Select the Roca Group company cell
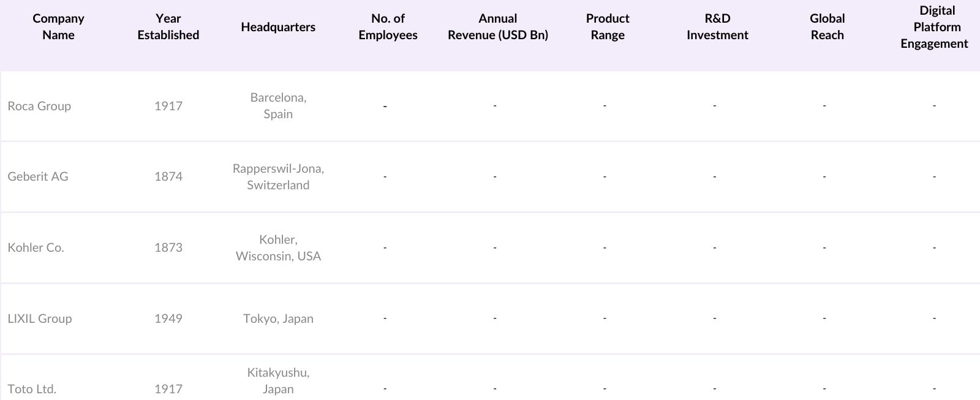Viewport: 980px width, 400px height. click(x=39, y=106)
